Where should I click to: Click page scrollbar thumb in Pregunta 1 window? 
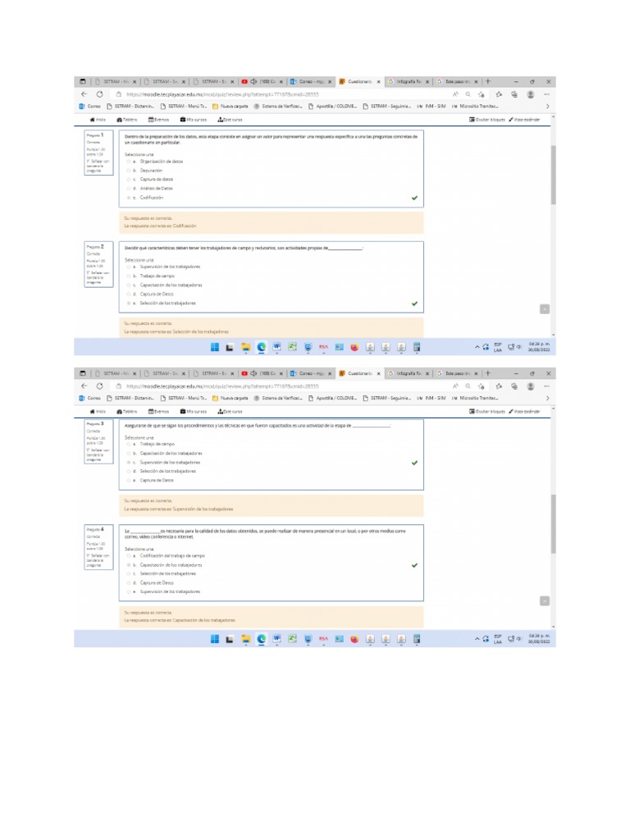click(x=553, y=175)
